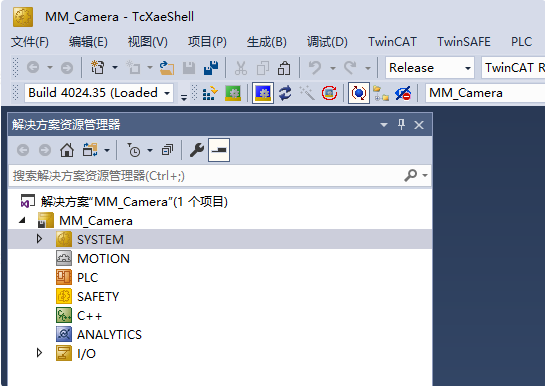Click the Add New Item icon

coord(133,67)
